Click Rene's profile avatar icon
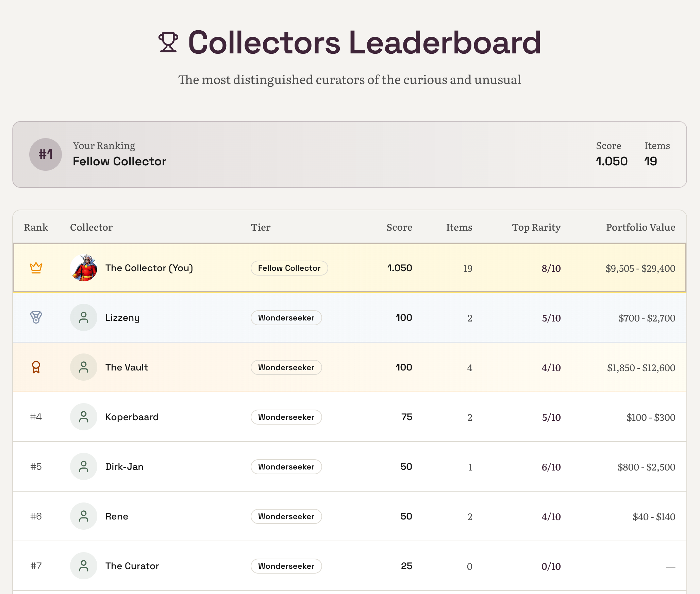Image resolution: width=700 pixels, height=594 pixels. tap(84, 516)
